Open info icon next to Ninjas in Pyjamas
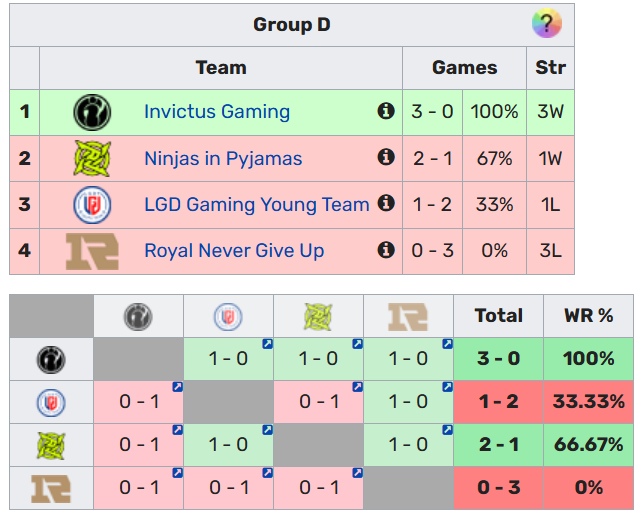The image size is (634, 511). point(386,157)
